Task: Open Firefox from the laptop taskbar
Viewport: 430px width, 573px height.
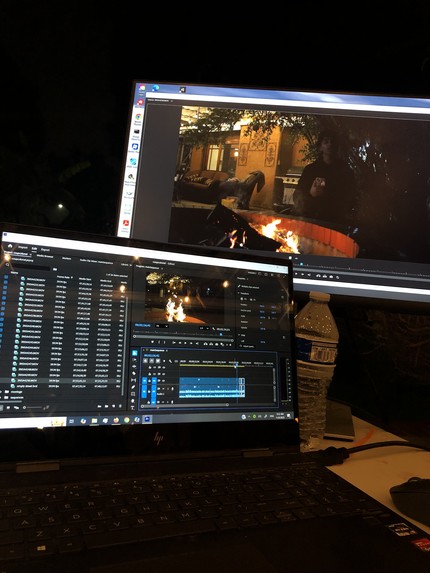Action: 116,420
